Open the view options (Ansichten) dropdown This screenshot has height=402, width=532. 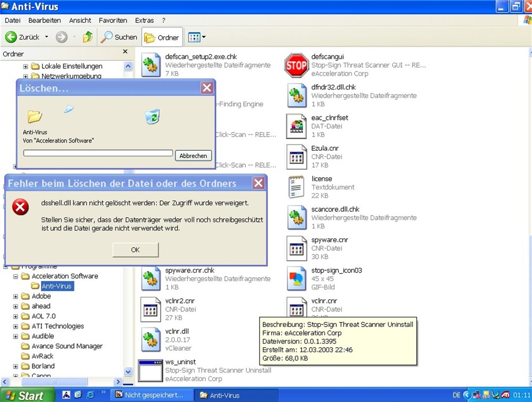[197, 37]
